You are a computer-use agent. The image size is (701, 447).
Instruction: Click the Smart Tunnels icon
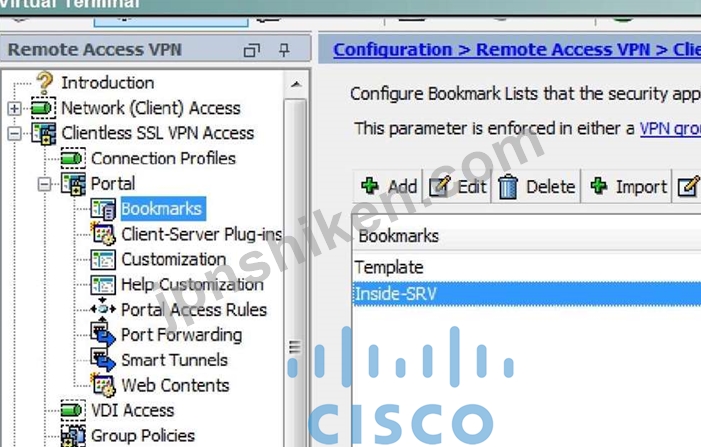click(103, 359)
